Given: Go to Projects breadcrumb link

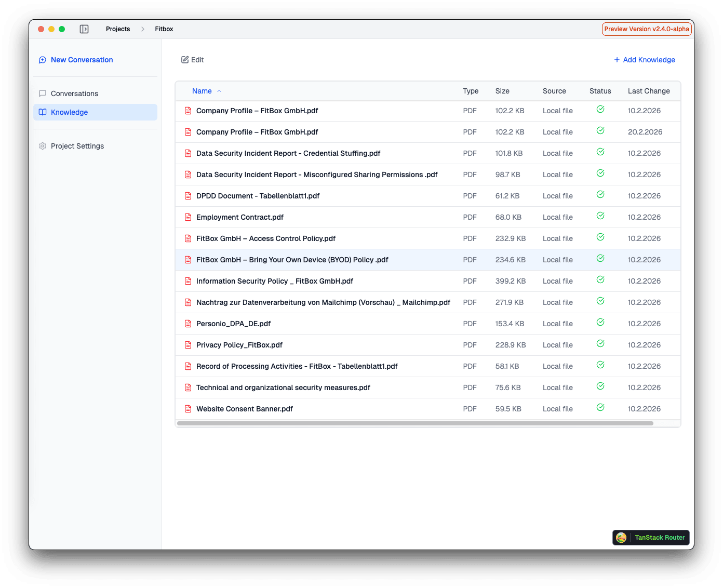Looking at the screenshot, I should tap(118, 29).
